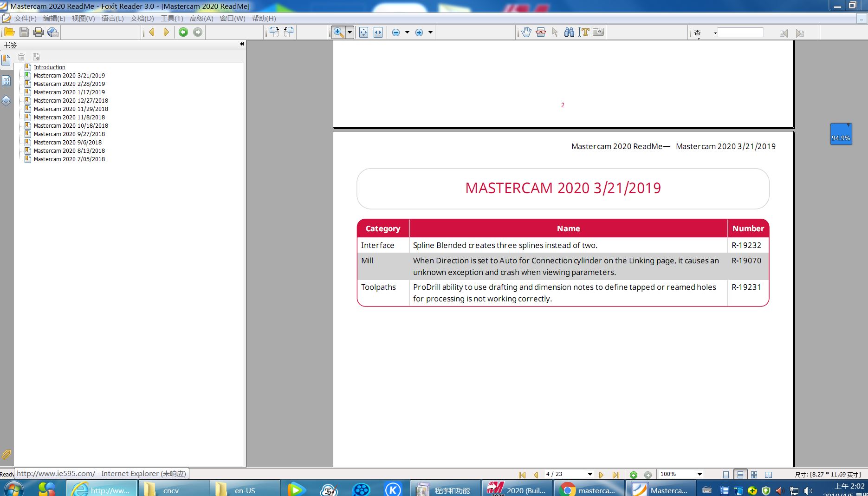The width and height of the screenshot is (868, 496).
Task: Click the Fit Width icon
Action: 378,32
